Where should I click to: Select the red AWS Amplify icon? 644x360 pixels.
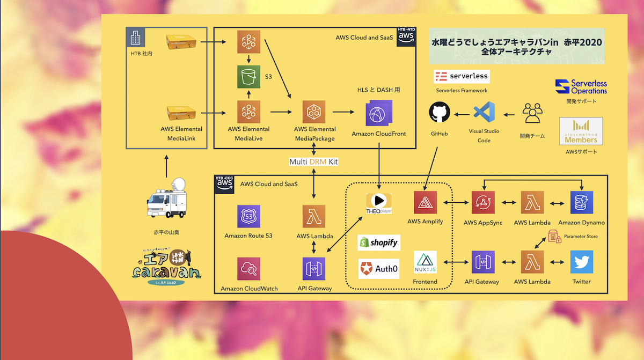coord(425,202)
